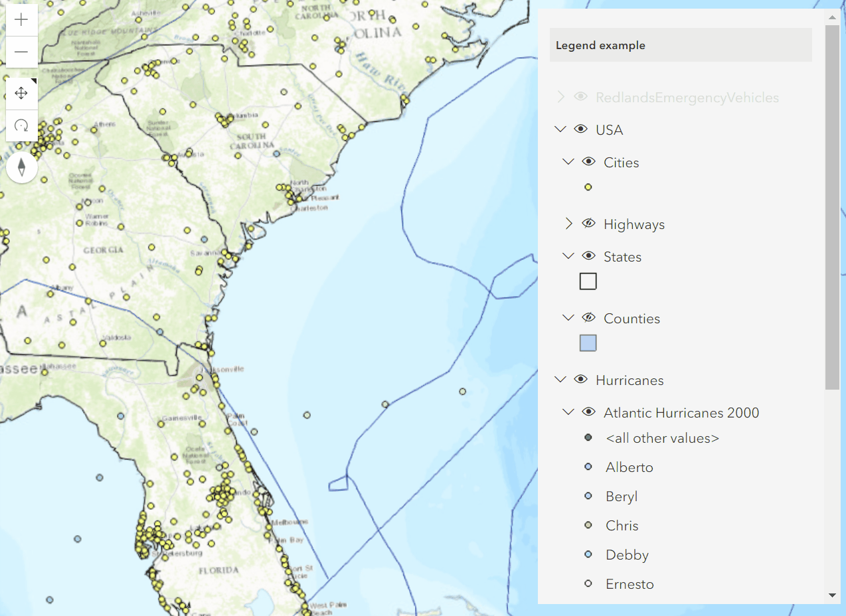
Task: Select the Counties layer label
Action: [632, 319]
